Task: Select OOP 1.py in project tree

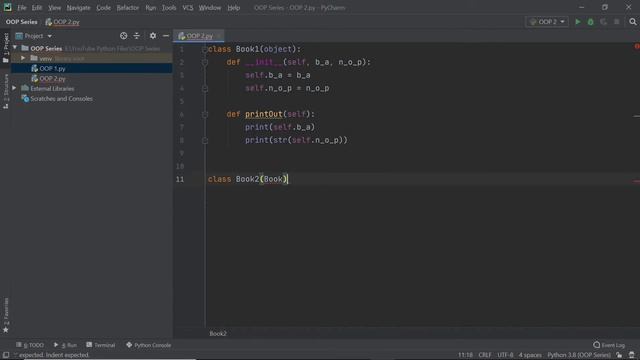Action: 92,69
